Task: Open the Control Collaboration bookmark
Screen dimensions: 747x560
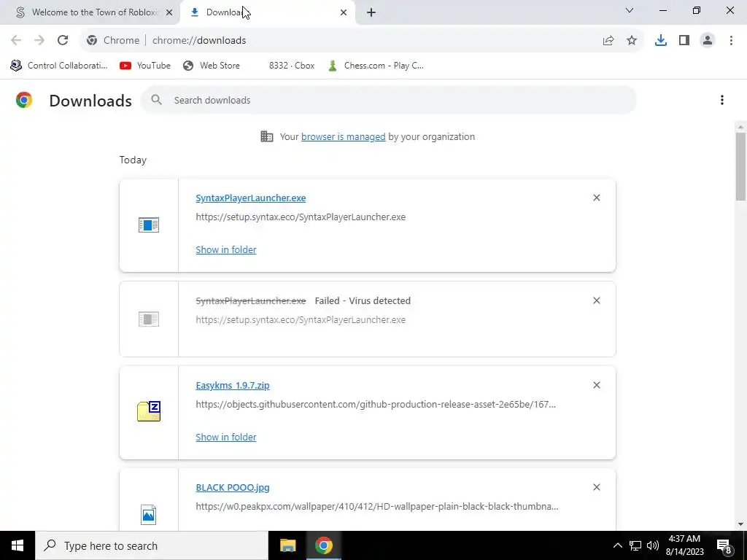Action: (59, 66)
